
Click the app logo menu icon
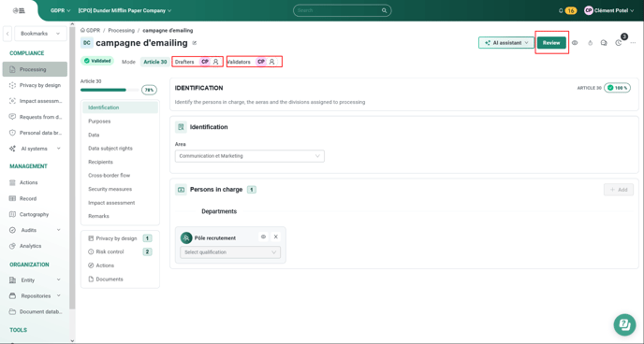pyautogui.click(x=19, y=10)
